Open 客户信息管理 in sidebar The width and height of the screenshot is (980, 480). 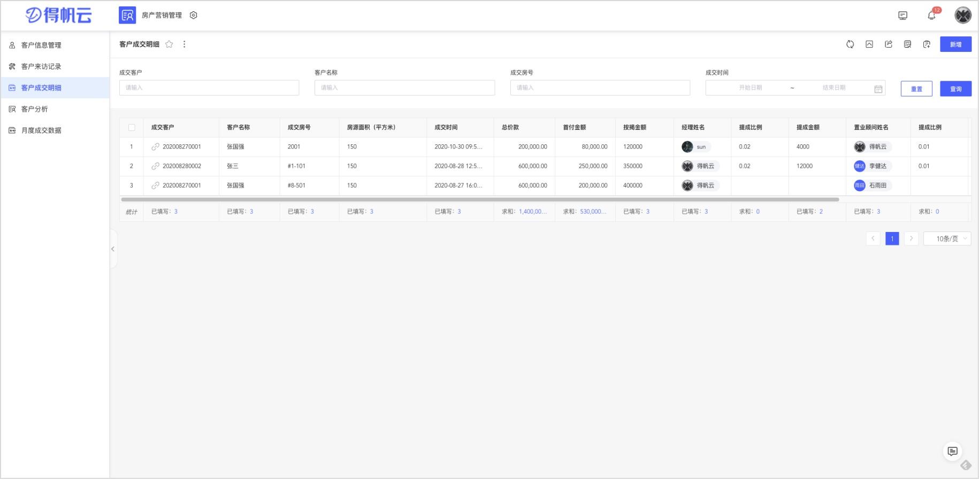[55, 45]
